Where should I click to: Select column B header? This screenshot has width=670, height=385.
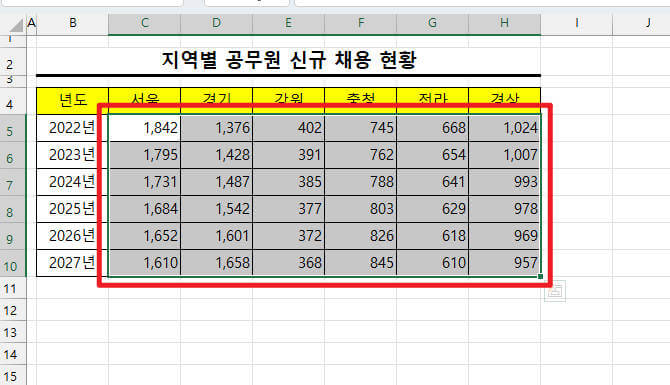(x=73, y=23)
